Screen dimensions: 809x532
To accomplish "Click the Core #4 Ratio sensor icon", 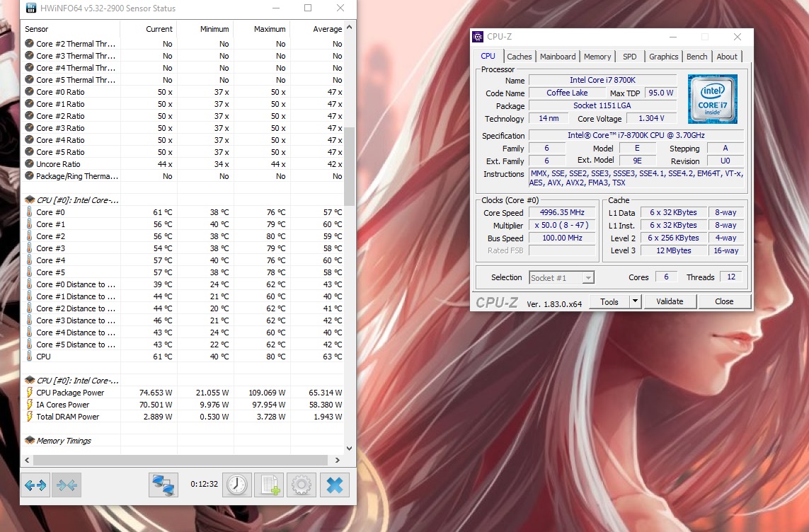I will [30, 139].
